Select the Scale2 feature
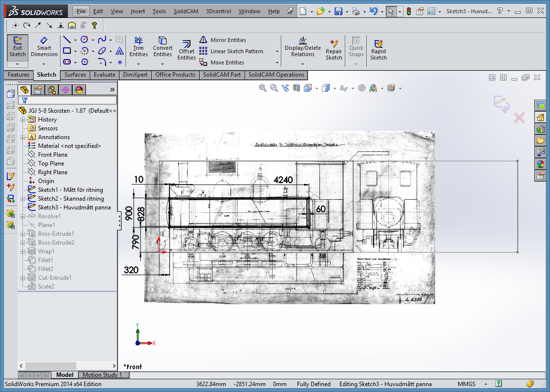The height and width of the screenshot is (392, 550). coord(46,287)
